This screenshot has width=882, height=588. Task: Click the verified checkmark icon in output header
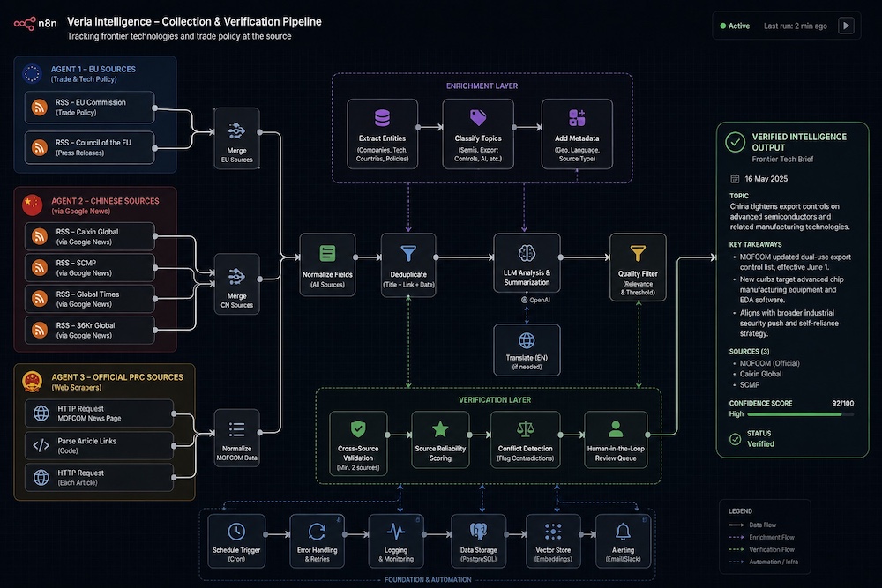[x=736, y=142]
